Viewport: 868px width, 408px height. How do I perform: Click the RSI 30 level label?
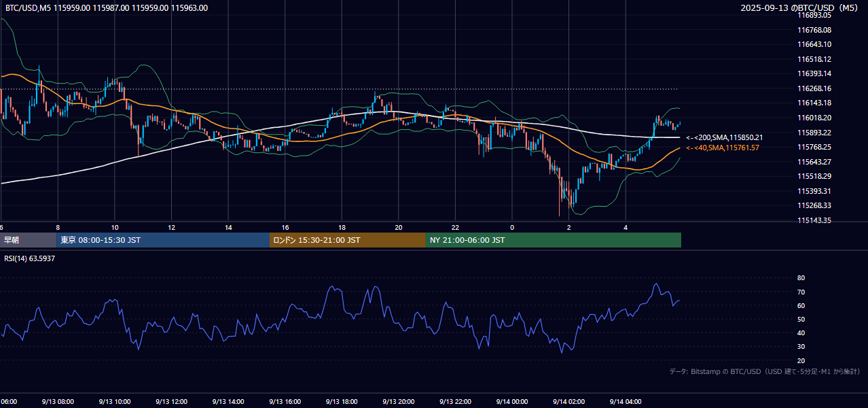pos(801,346)
